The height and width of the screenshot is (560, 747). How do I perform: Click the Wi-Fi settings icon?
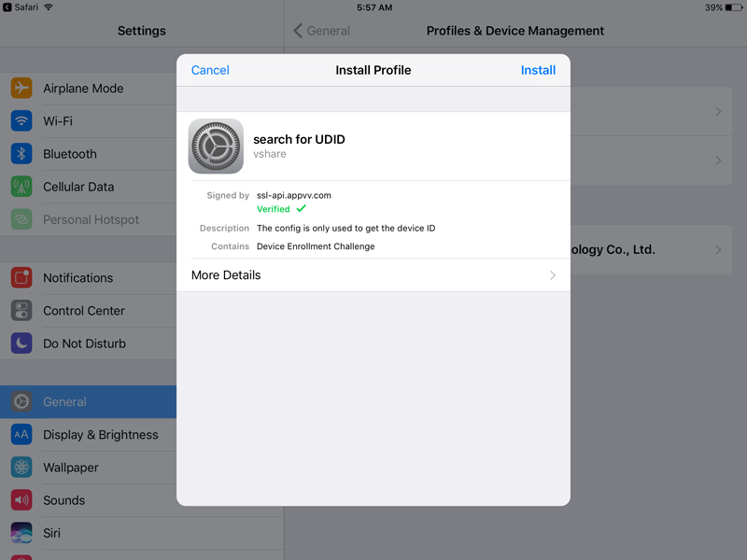[x=21, y=121]
